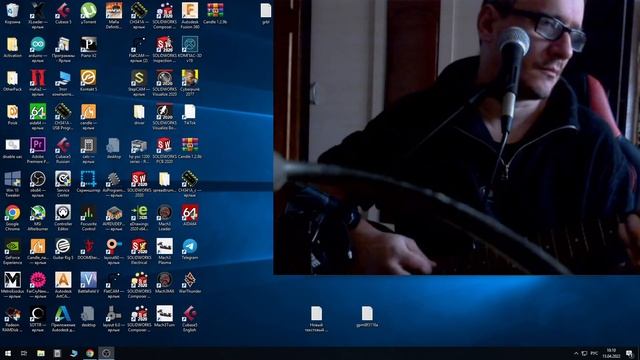This screenshot has width=640, height=360.
Task: Open the taskbar clock and date
Action: tap(611, 353)
